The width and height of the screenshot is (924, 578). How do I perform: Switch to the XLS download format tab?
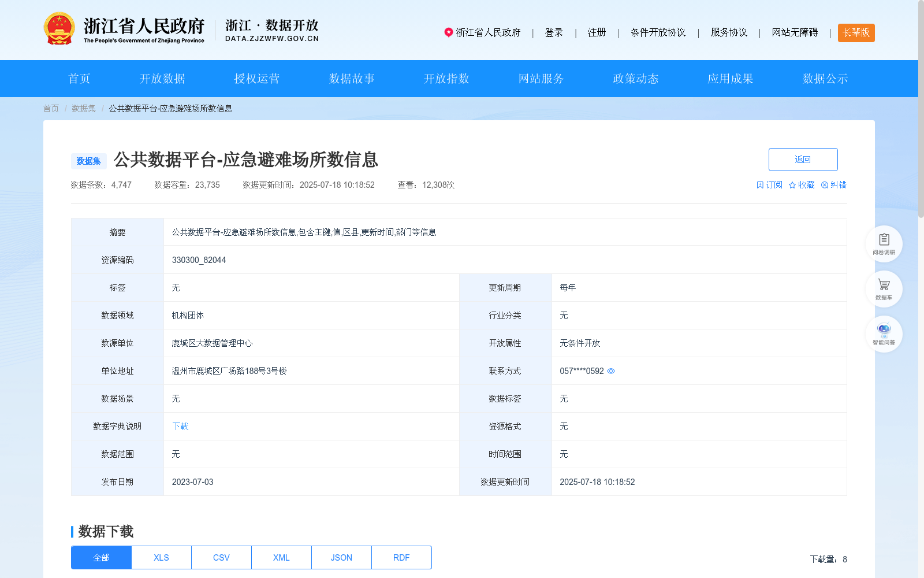tap(161, 557)
